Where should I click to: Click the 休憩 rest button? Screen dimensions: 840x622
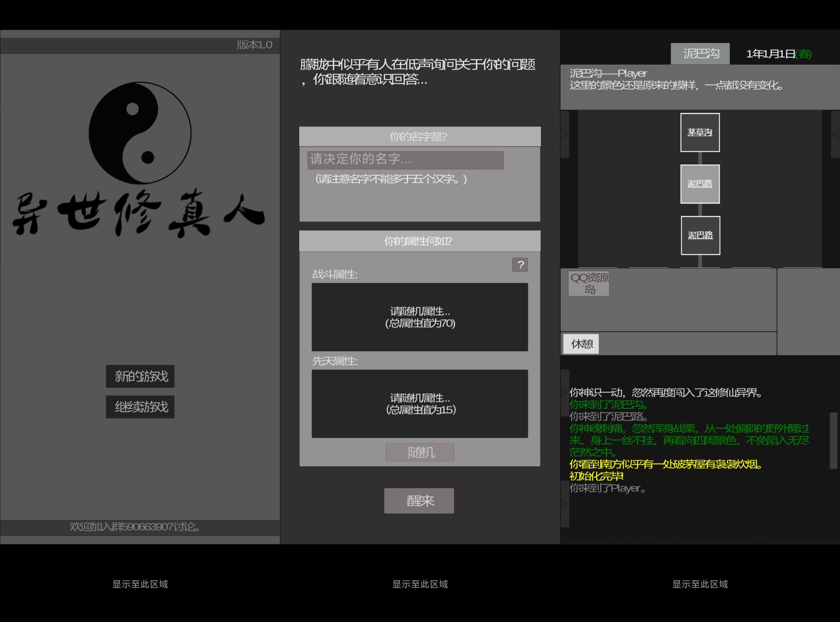point(581,344)
